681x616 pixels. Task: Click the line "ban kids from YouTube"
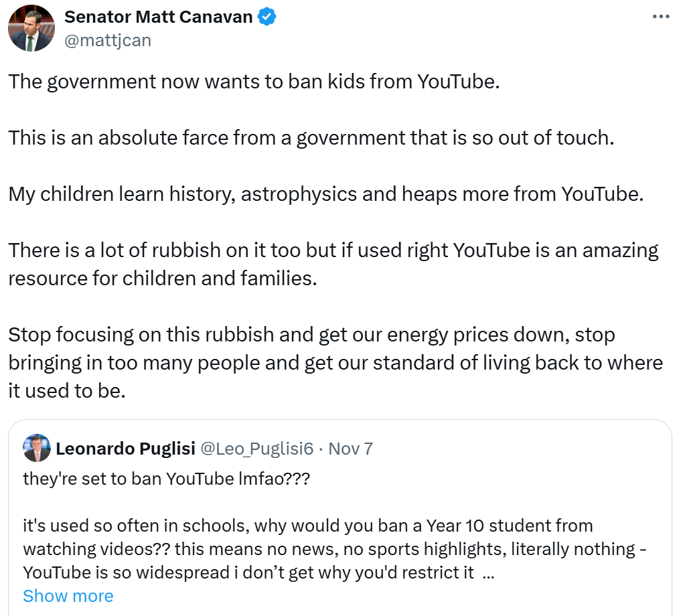click(x=254, y=82)
